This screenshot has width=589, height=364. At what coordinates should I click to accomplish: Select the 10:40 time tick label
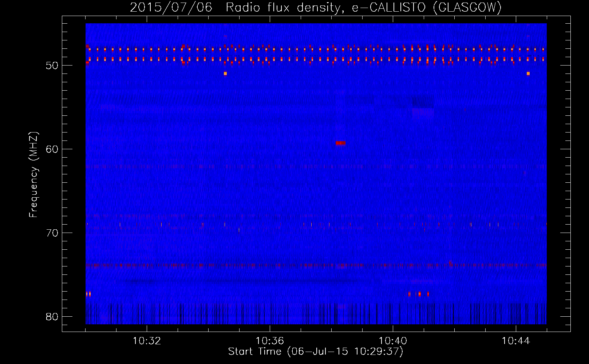point(393,341)
